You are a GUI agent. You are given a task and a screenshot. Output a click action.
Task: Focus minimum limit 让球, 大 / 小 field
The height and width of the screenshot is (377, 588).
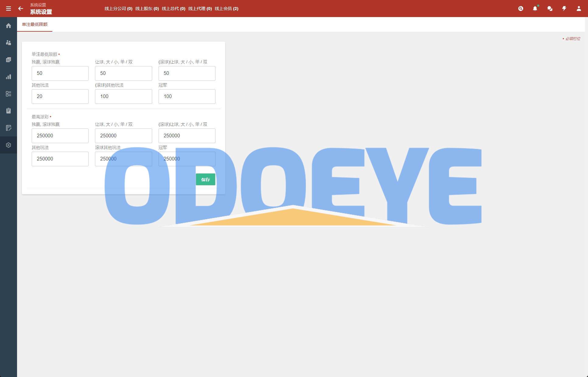(x=124, y=73)
